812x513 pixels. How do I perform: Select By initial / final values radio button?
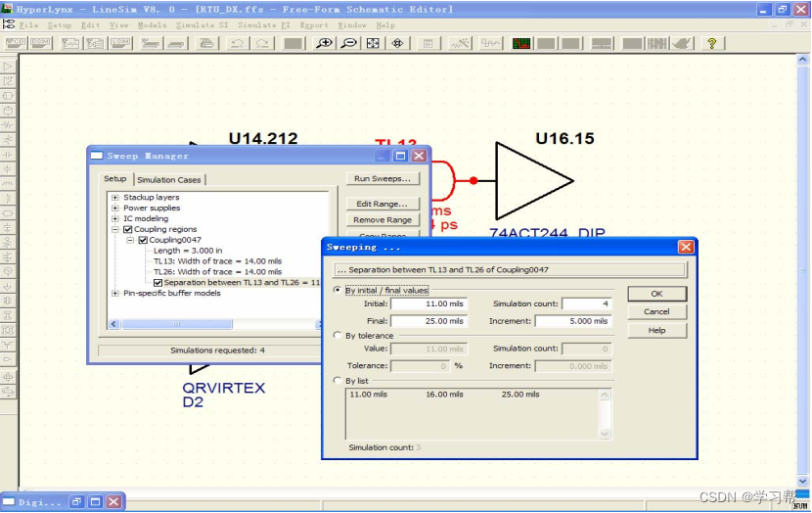[338, 290]
